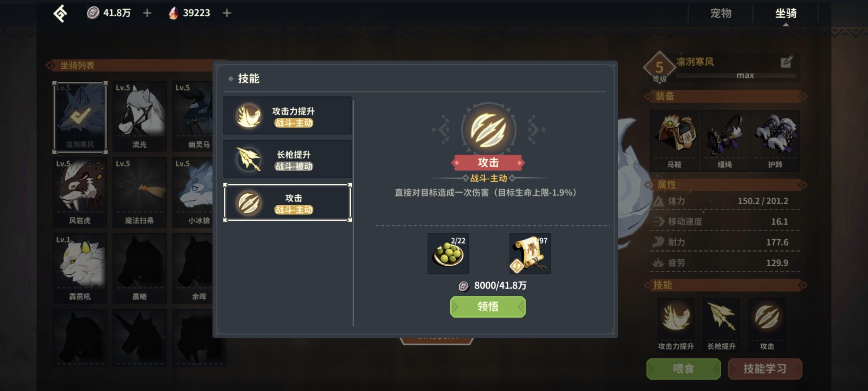Add more silver coins with plus icon
The height and width of the screenshot is (391, 868).
[147, 13]
